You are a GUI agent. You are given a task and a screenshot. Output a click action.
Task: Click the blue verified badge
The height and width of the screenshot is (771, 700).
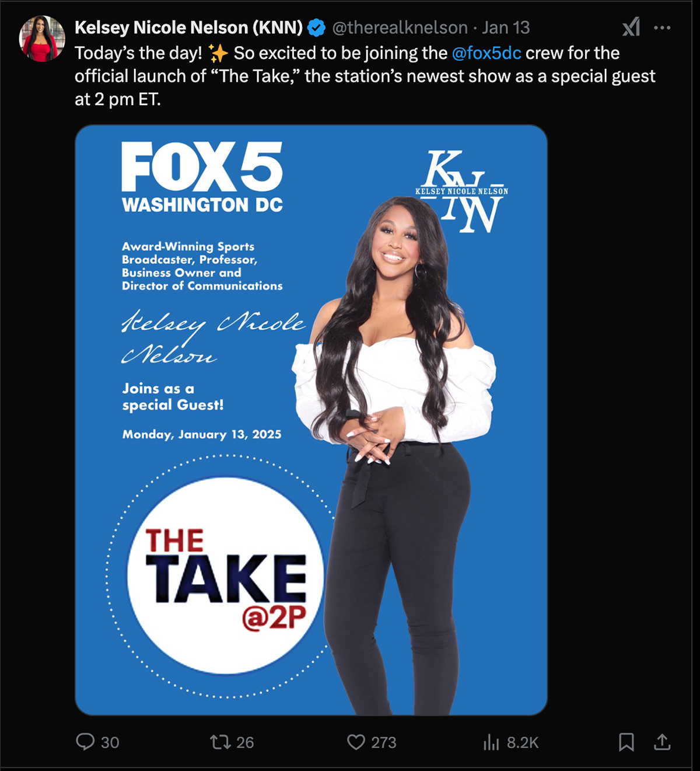pyautogui.click(x=316, y=27)
